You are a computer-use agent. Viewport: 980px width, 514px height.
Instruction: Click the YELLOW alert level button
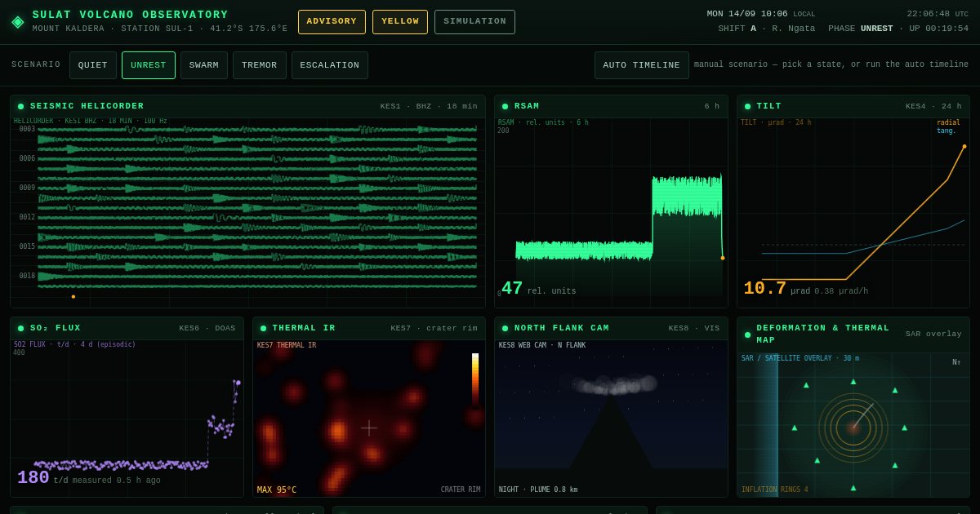click(x=400, y=22)
